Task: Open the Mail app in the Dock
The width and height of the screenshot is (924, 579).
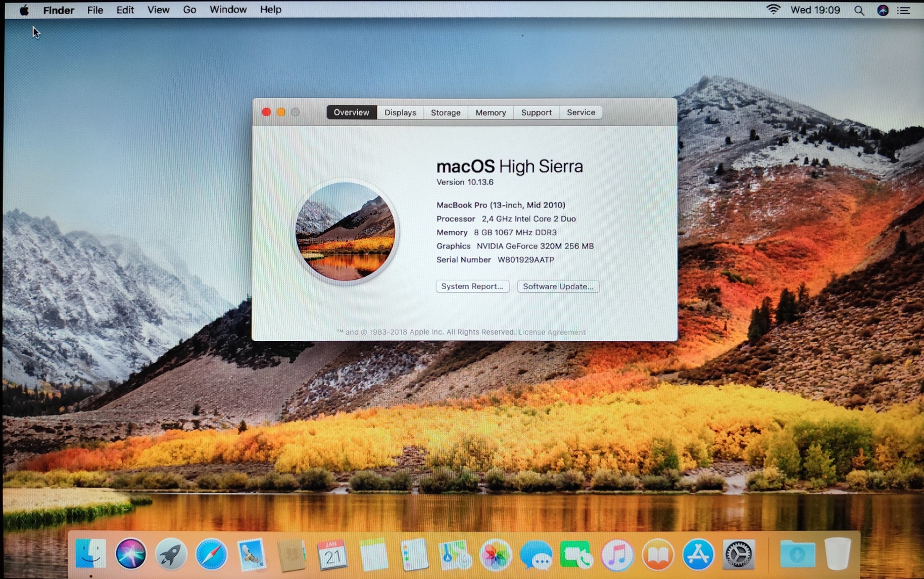Action: click(252, 554)
